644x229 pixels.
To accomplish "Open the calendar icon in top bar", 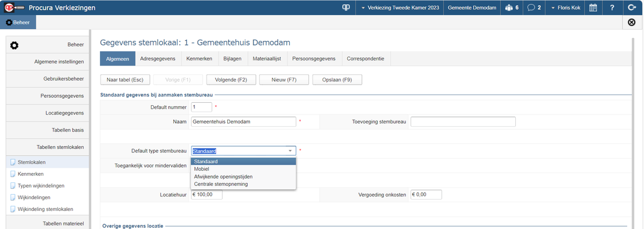I will [x=592, y=8].
